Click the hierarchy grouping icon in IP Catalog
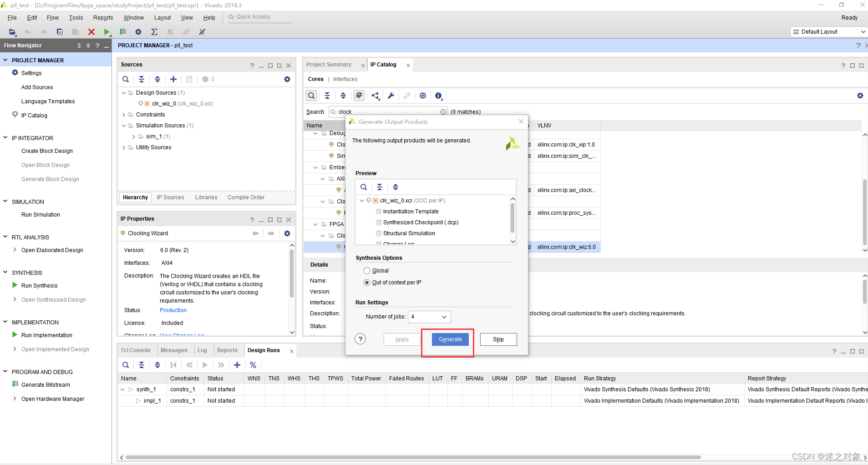Screen dimensions: 868x465 375,96
